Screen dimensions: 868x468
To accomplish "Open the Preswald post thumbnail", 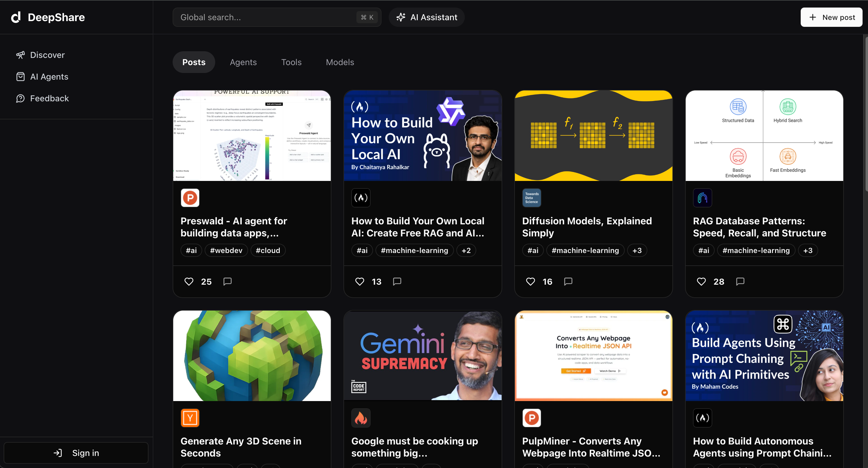I will [252, 136].
